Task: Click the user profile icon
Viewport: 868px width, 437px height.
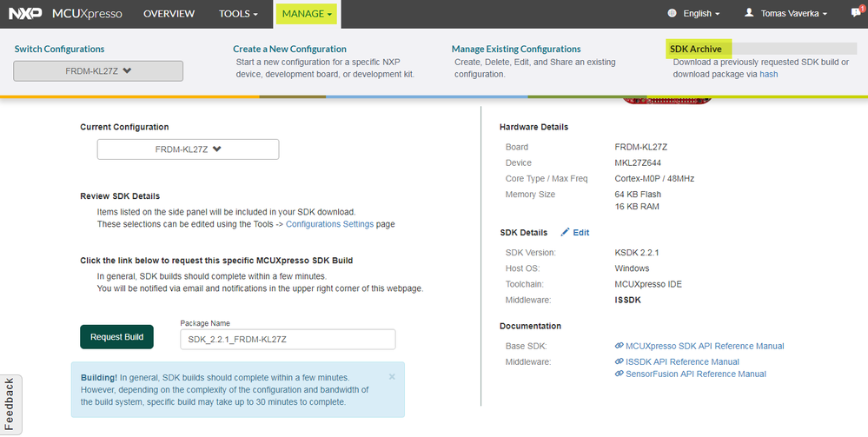Action: (749, 14)
